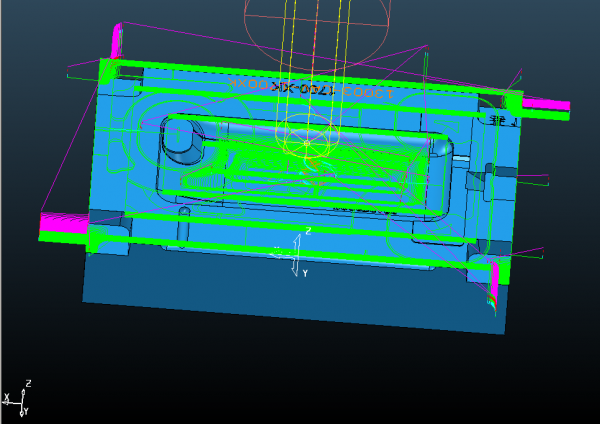Pick the orange mirrored part-number engraving

tap(310, 88)
